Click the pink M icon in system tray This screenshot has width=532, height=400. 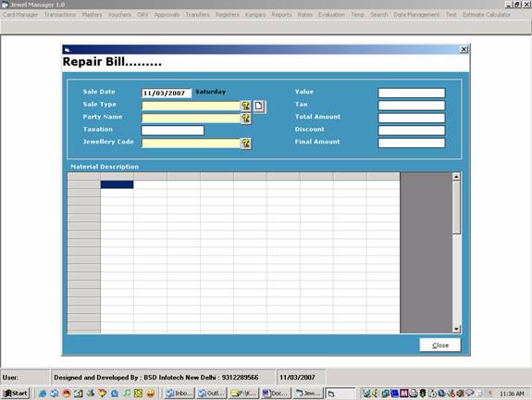coord(403,394)
